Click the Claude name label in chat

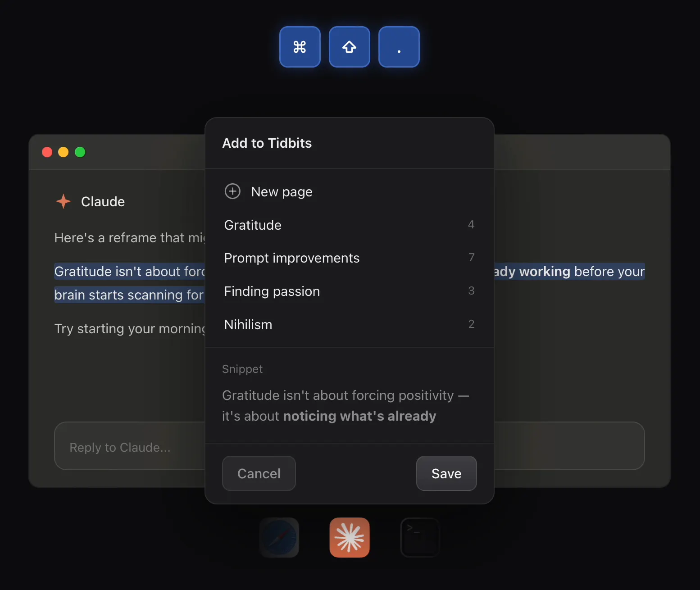[103, 201]
